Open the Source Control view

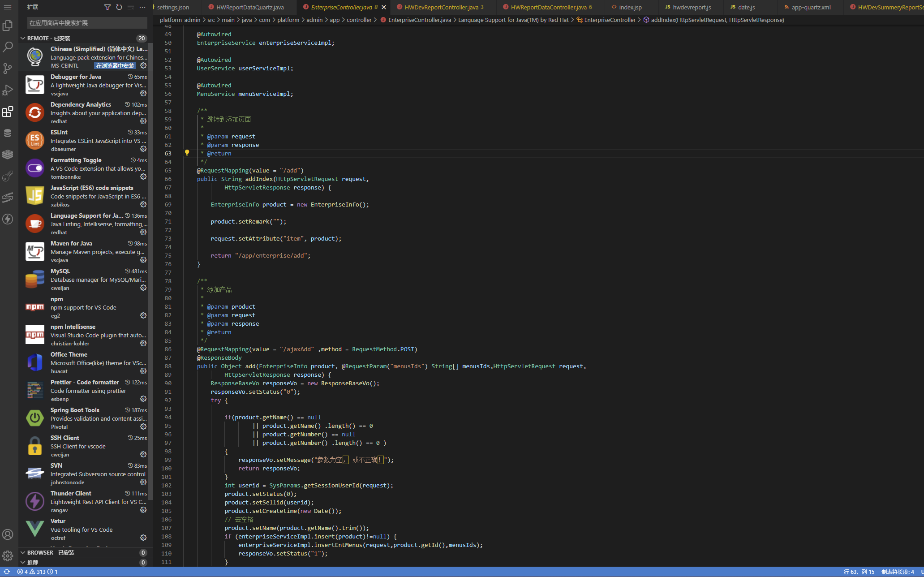(x=8, y=68)
